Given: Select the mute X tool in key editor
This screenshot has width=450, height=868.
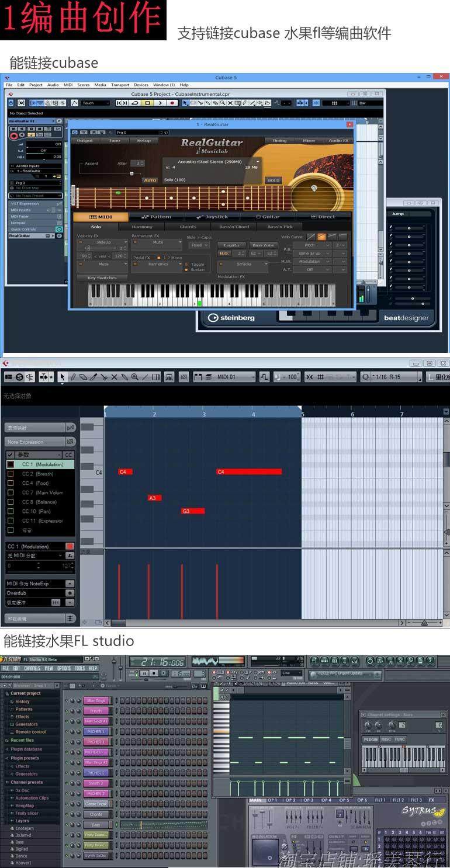Looking at the screenshot, I should coord(115,377).
